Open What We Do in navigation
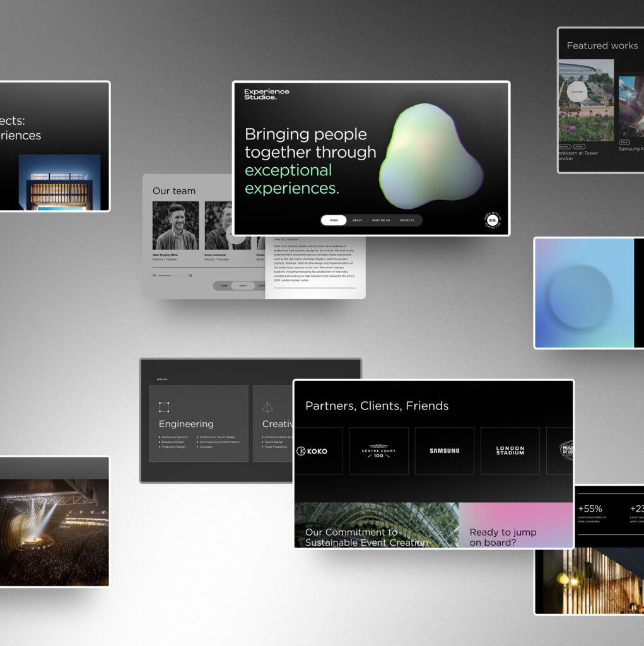Viewport: 644px width, 646px height. pyautogui.click(x=381, y=220)
